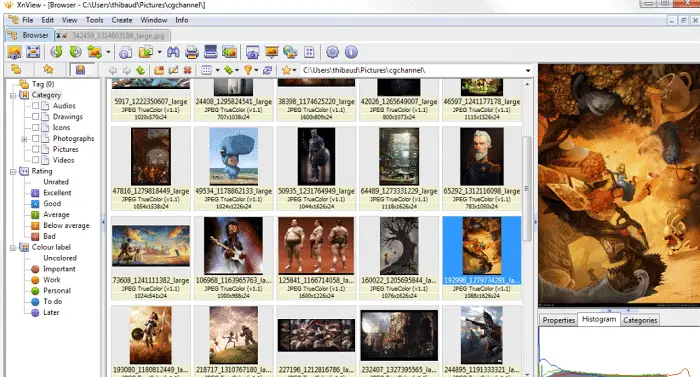Image resolution: width=700 pixels, height=377 pixels.
Task: Open options gear icon
Action: pyautogui.click(x=332, y=52)
